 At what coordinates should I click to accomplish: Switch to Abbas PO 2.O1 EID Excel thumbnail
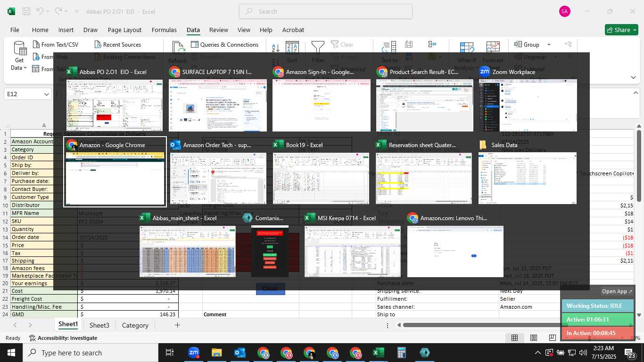coord(114,99)
